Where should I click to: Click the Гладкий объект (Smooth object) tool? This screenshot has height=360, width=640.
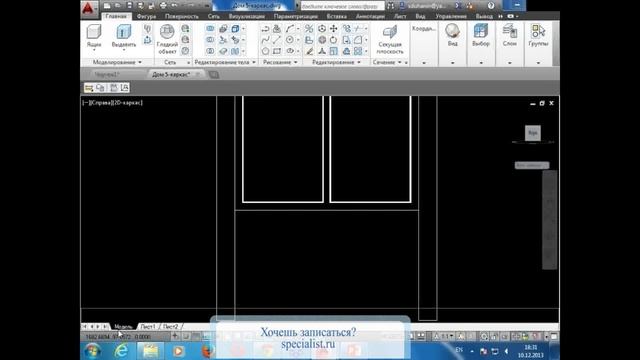coord(167,40)
